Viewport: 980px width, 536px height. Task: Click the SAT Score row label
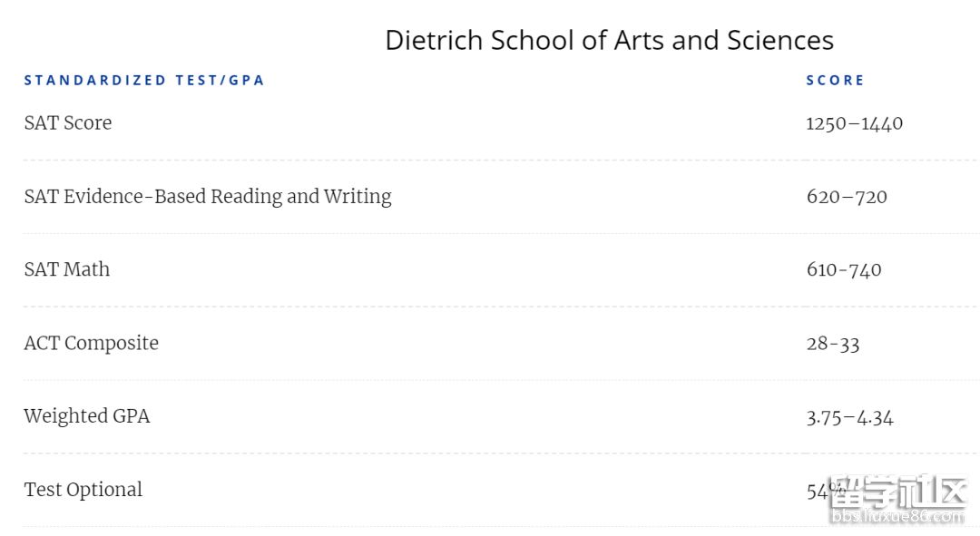pos(68,122)
